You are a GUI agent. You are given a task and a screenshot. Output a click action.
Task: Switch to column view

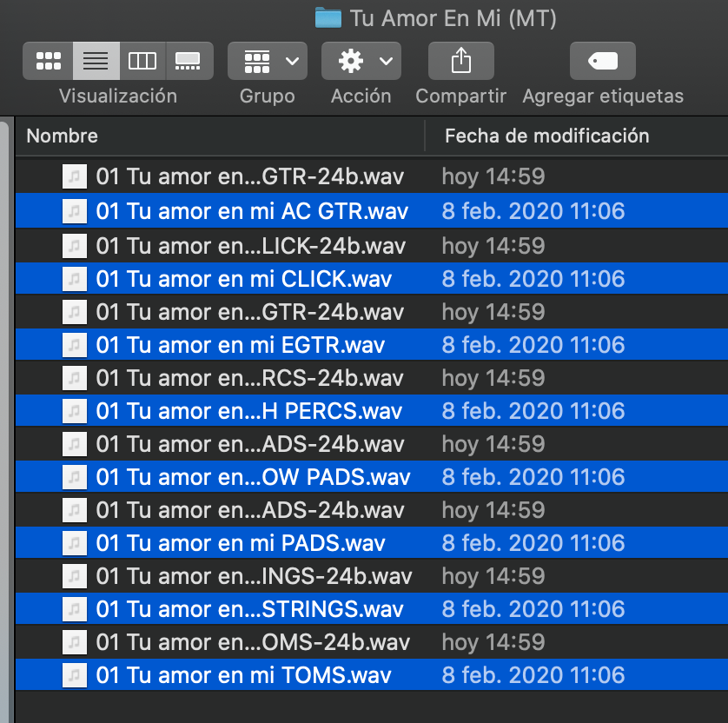(142, 61)
